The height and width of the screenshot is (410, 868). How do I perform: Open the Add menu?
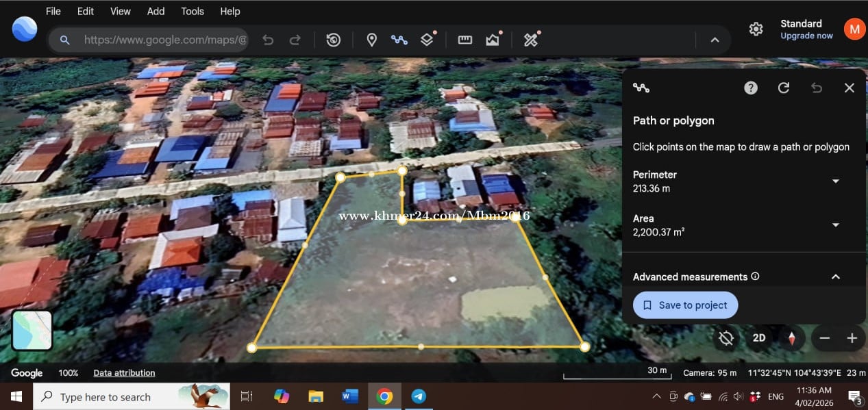click(156, 11)
